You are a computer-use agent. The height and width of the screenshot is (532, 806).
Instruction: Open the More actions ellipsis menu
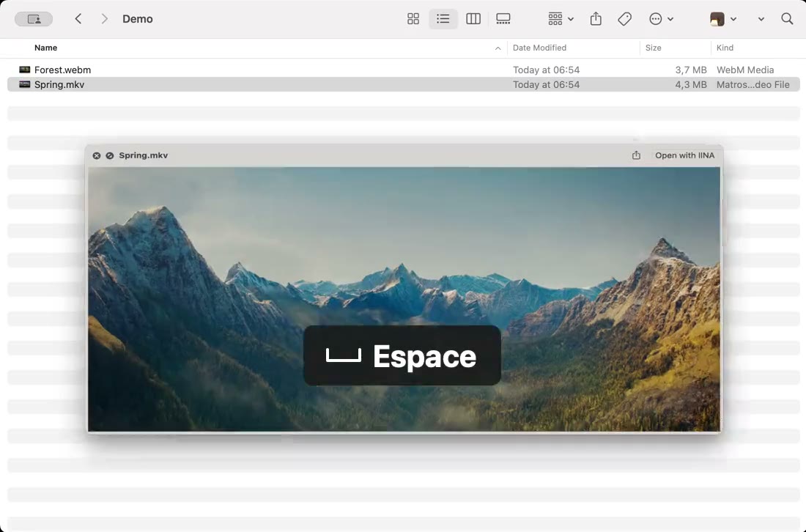(661, 19)
